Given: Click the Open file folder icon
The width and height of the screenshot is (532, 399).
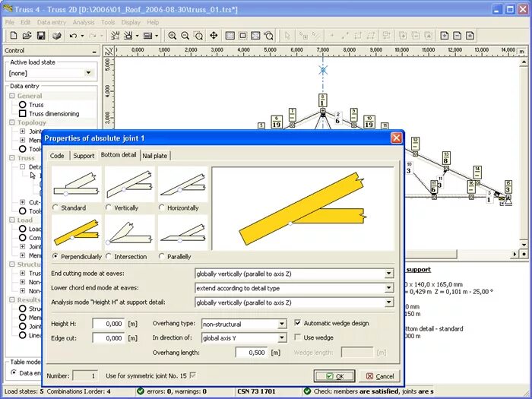Looking at the screenshot, I should click(x=27, y=36).
